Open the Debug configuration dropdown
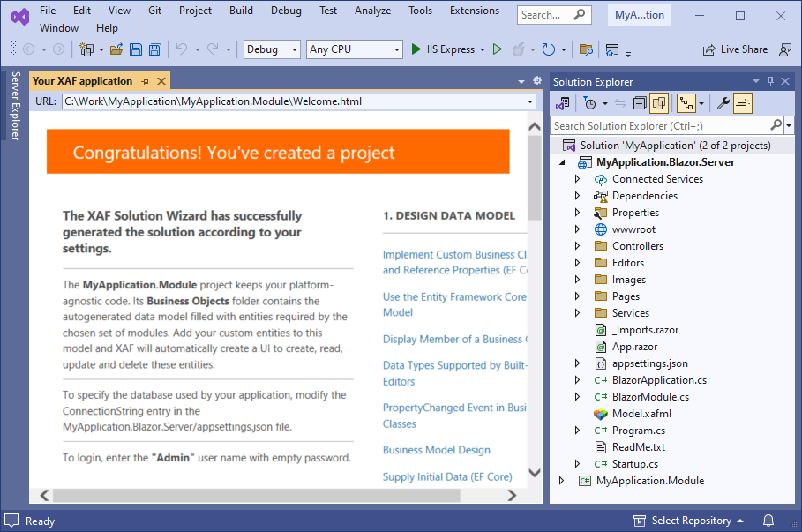Screen dimensions: 802x532 pos(295,49)
